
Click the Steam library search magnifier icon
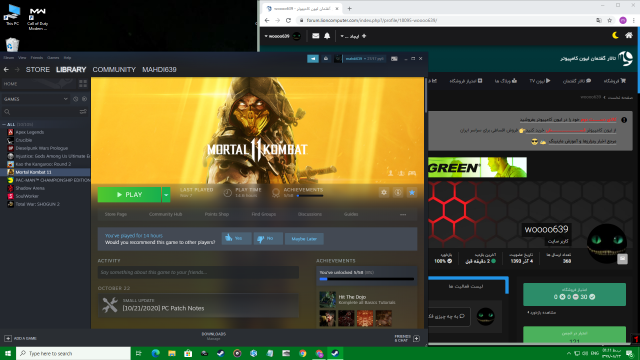7,112
